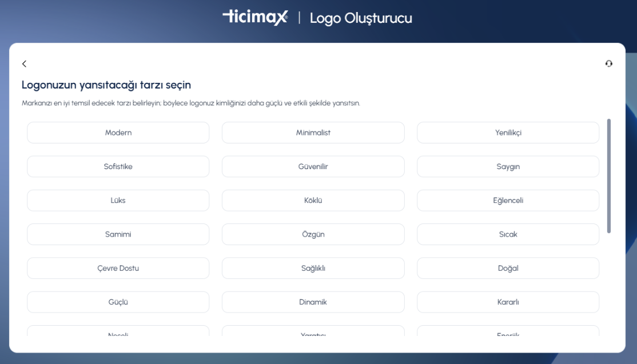Screen dimensions: 637x364
Task: Click the vertical scrollbar of the style list
Action: (609, 175)
